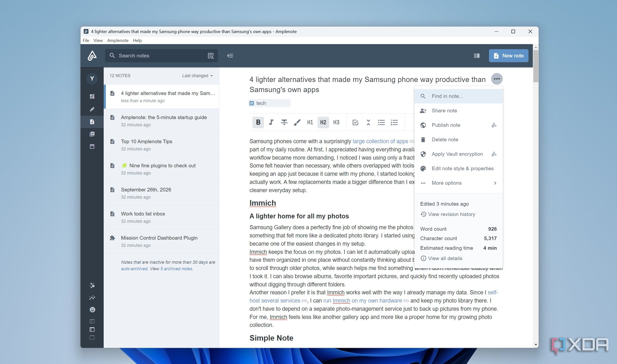
Task: Open View revision history link
Action: coord(448,214)
